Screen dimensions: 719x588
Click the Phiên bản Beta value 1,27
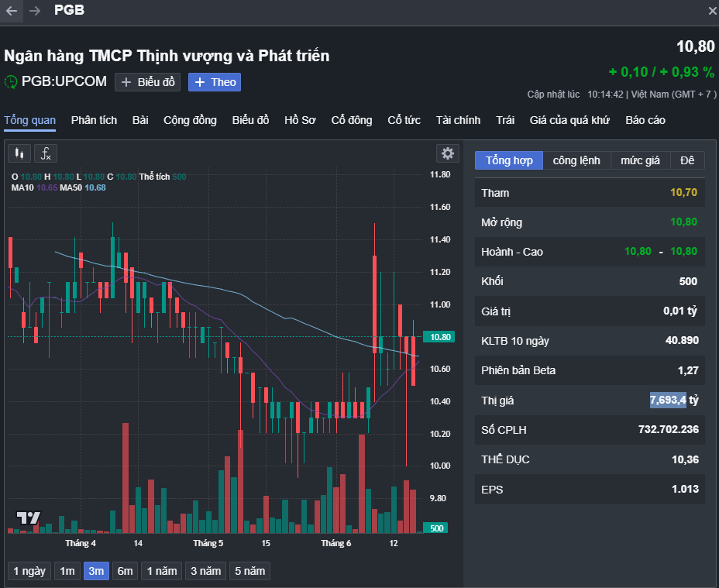click(688, 370)
